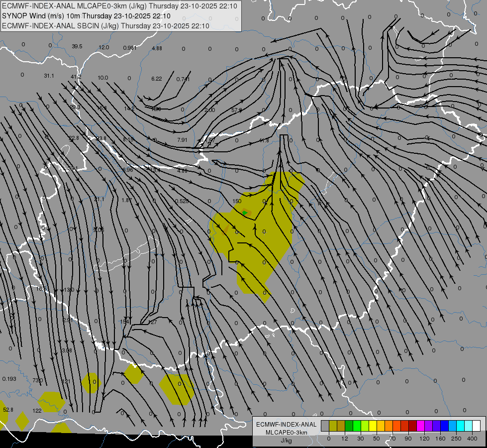The width and height of the screenshot is (487, 448).
Task: Click the '31.1' map value
Action: coord(49,76)
